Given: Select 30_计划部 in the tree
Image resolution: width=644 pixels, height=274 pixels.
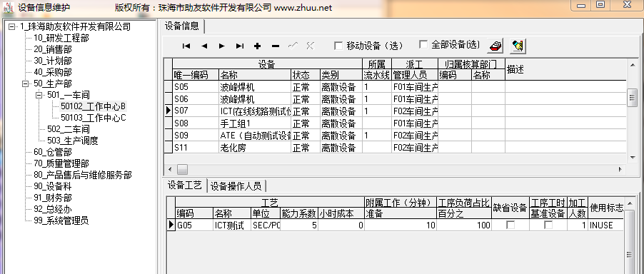Looking at the screenshot, I should tap(53, 61).
